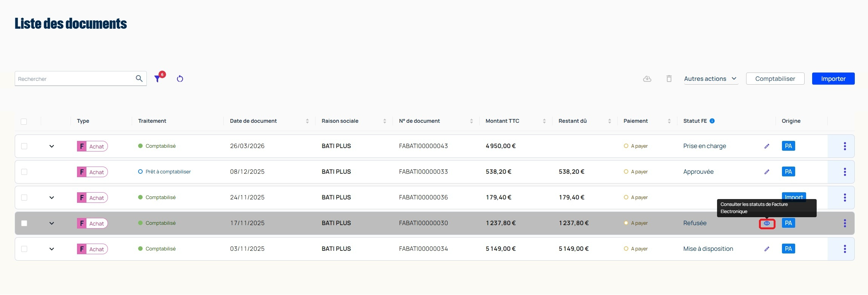This screenshot has width=868, height=295.
Task: Click the search magnifier icon
Action: click(x=139, y=79)
